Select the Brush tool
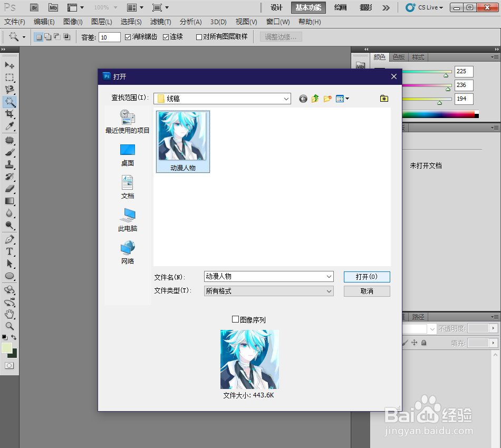Screen dimensions: 501x448 [9, 152]
